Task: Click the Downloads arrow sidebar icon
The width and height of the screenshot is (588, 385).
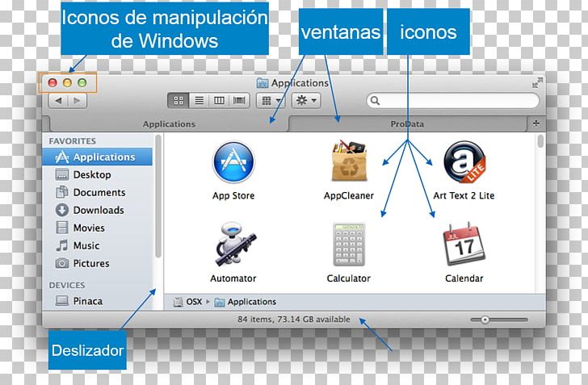Action: click(62, 210)
